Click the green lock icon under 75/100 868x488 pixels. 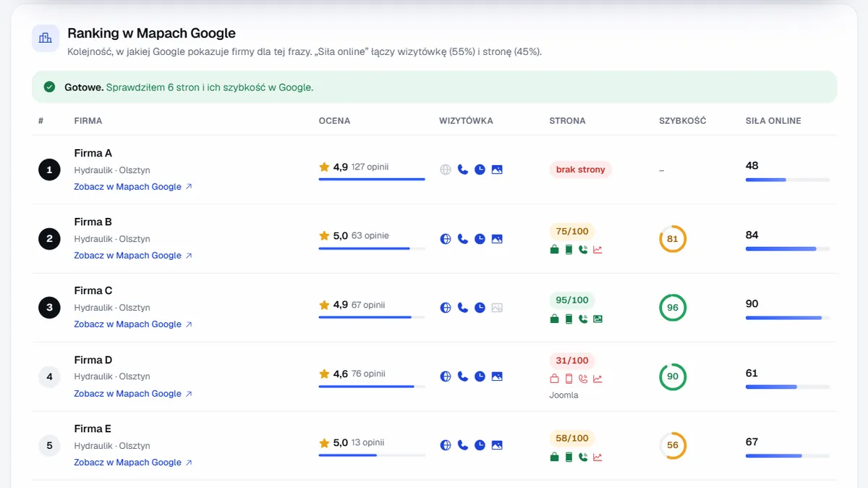click(554, 250)
